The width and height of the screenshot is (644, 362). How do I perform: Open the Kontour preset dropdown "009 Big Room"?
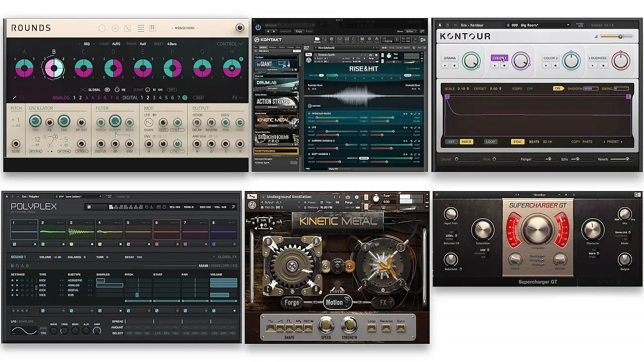point(538,25)
